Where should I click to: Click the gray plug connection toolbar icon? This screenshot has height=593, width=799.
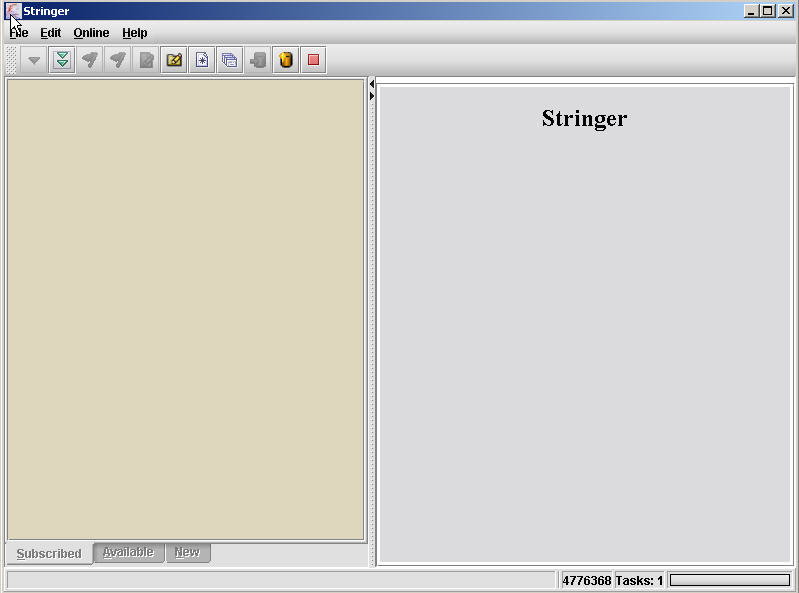click(258, 60)
